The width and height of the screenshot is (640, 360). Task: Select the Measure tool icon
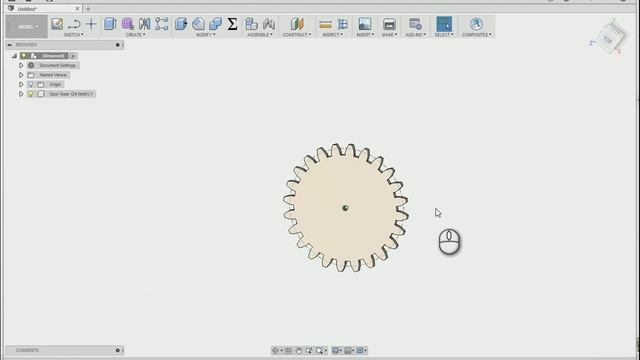coord(325,24)
